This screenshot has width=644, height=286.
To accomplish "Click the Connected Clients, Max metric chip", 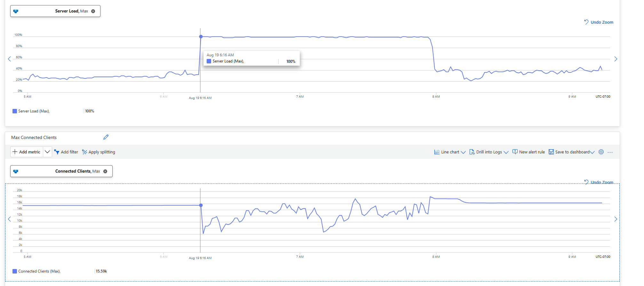I will [x=61, y=171].
